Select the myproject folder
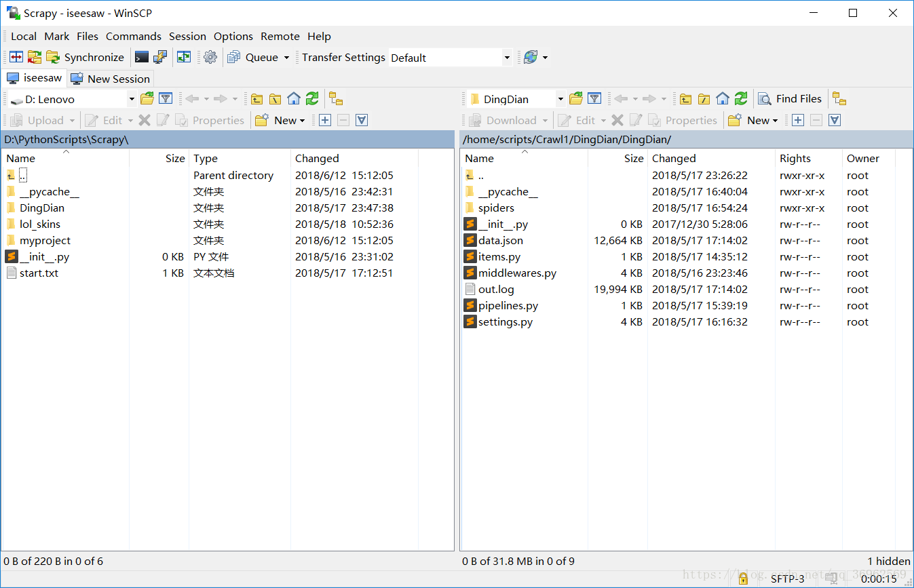This screenshot has height=588, width=914. coord(45,241)
